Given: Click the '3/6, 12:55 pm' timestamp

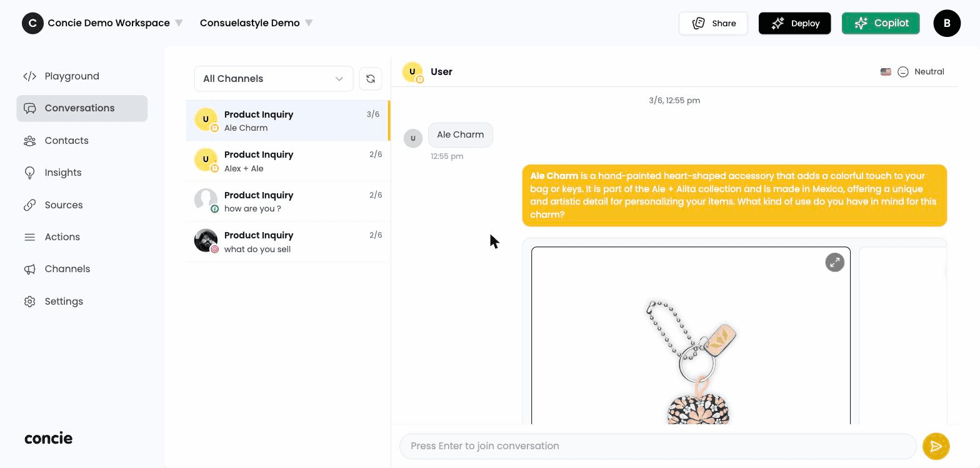Looking at the screenshot, I should pos(674,100).
